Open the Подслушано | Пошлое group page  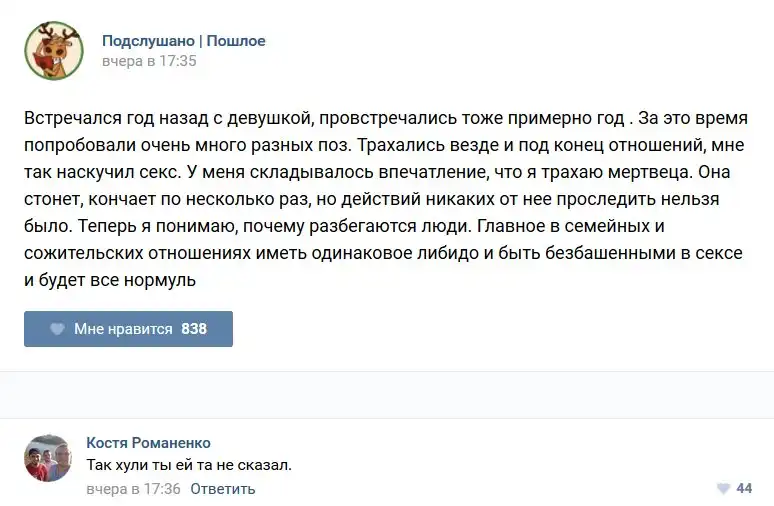184,41
